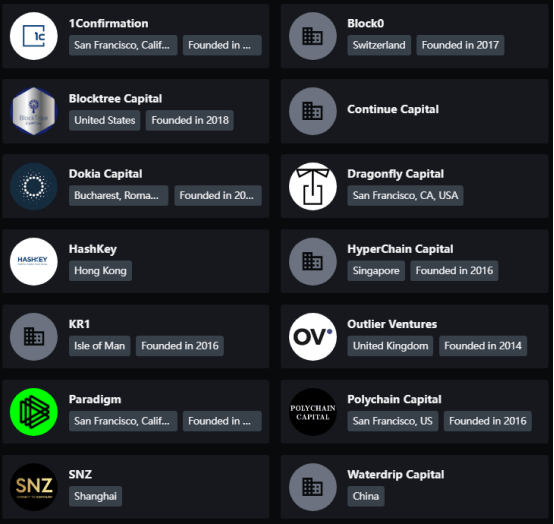554x524 pixels.
Task: Select the Dokia Capital dotted circle logo
Action: pyautogui.click(x=34, y=186)
